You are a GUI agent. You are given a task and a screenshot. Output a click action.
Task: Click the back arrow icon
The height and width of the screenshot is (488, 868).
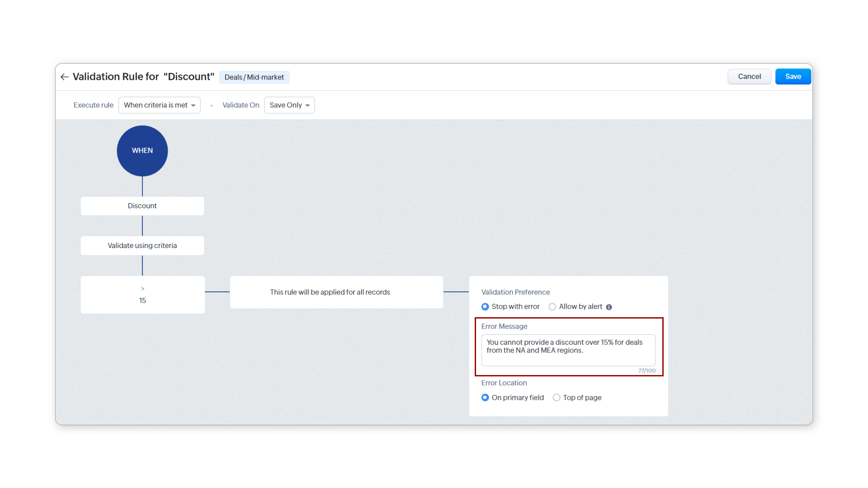(64, 77)
